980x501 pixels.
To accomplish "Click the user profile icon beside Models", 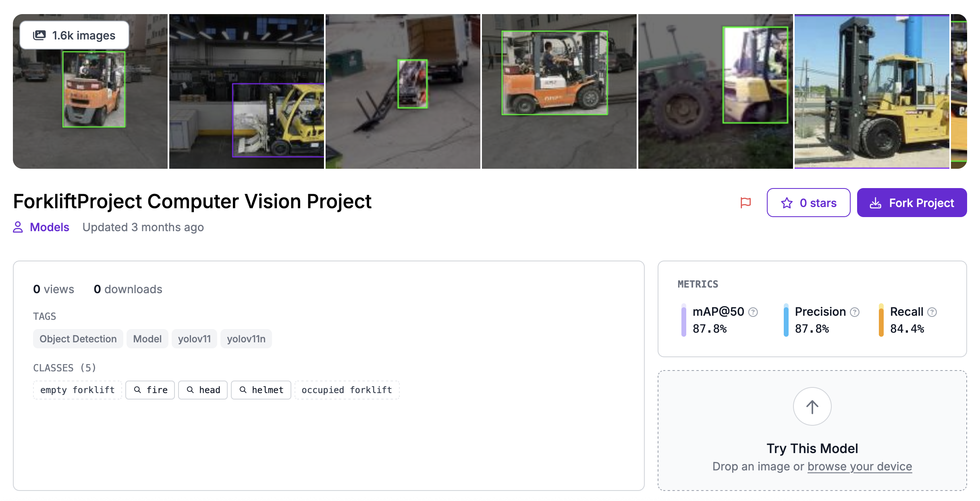I will point(18,227).
